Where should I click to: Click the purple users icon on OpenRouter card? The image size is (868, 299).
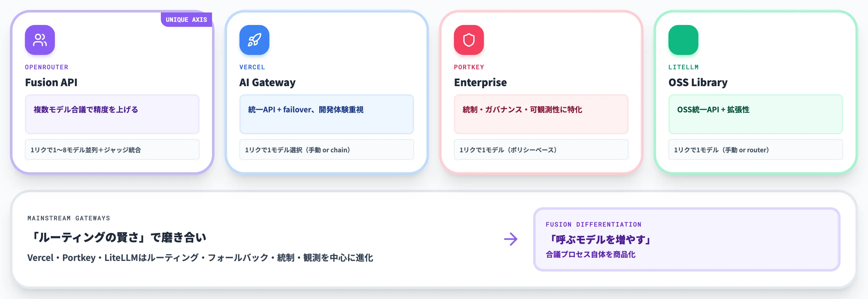(x=40, y=40)
